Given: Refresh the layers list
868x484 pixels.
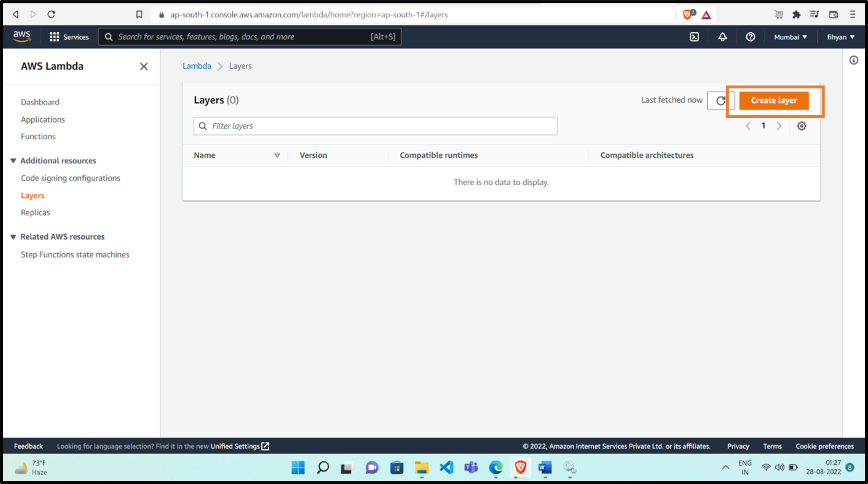Looking at the screenshot, I should tap(721, 101).
